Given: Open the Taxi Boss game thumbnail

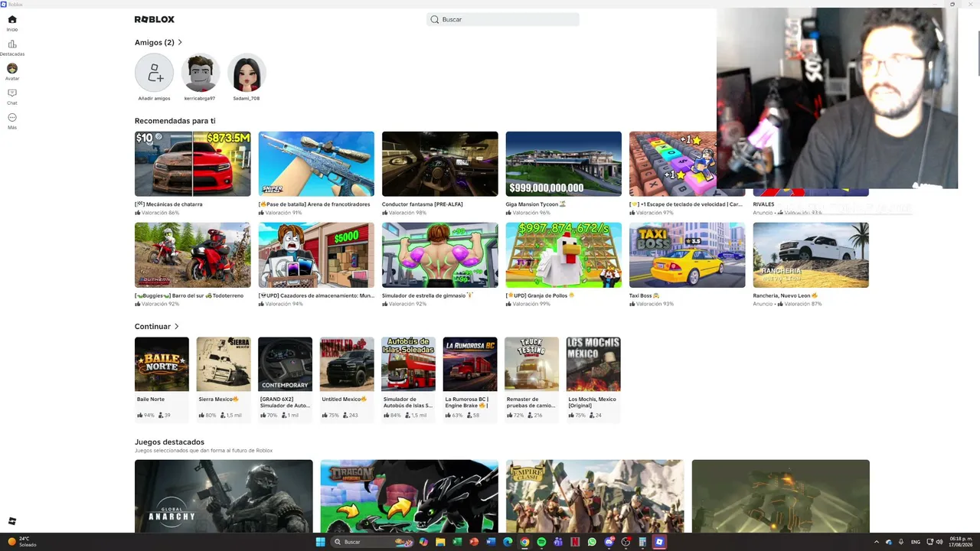Looking at the screenshot, I should (x=688, y=255).
